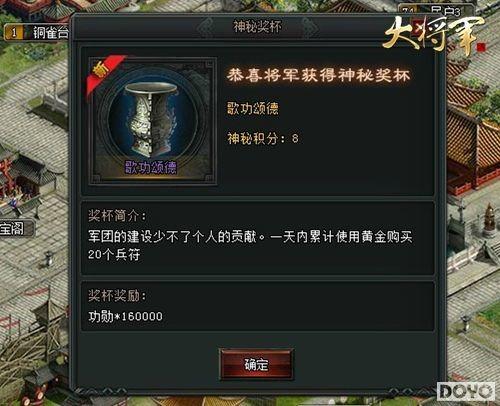The height and width of the screenshot is (406, 500).
Task: Click the 神秘积分 score line
Action: (x=263, y=138)
